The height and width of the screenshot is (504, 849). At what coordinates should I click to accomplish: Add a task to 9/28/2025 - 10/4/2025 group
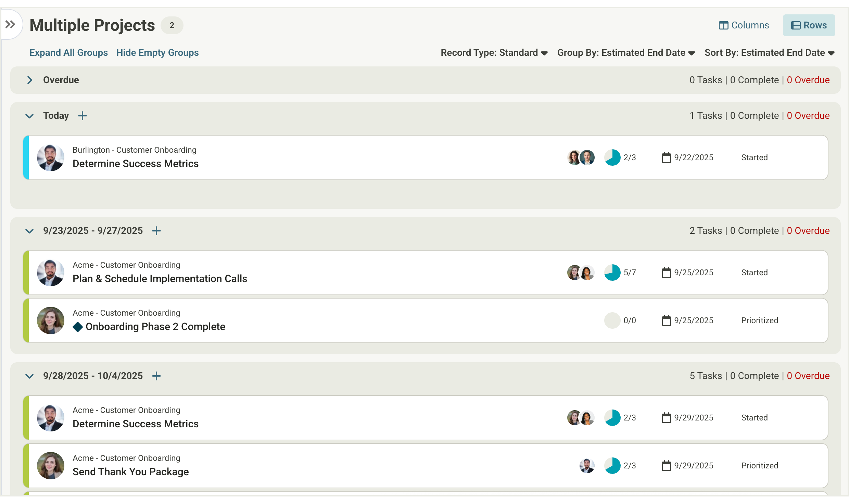point(156,376)
